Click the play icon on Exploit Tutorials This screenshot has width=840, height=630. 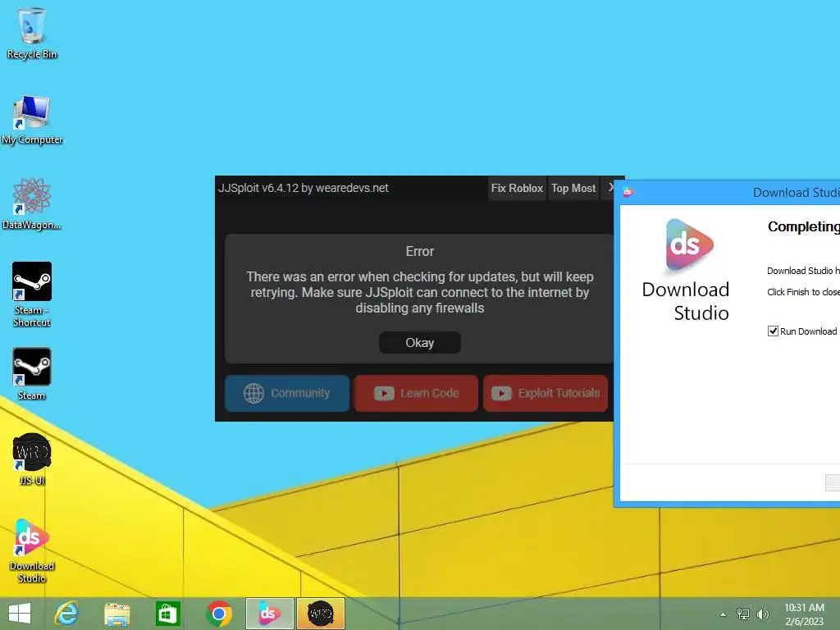tap(501, 393)
